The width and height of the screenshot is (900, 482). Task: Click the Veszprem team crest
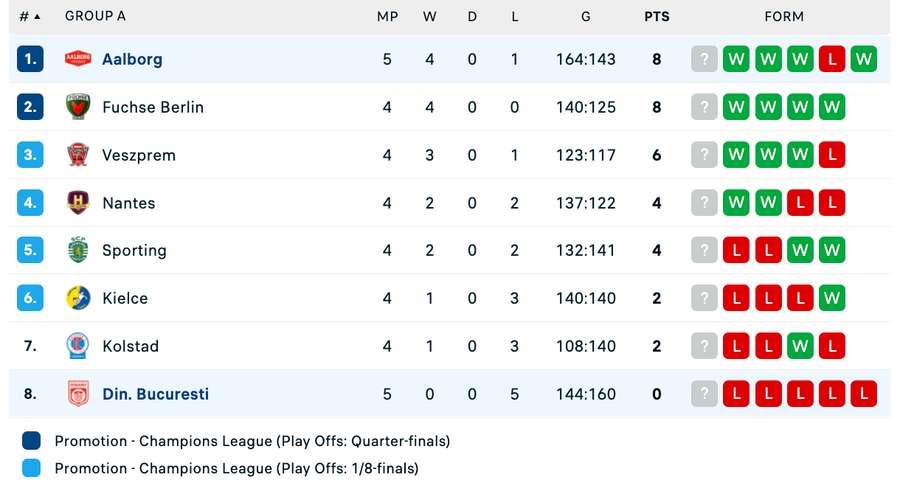(78, 155)
